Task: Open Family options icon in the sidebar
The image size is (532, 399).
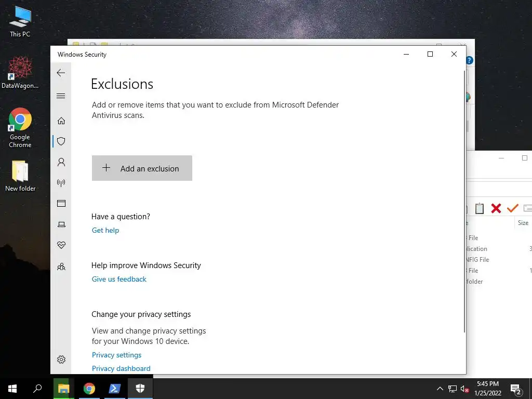Action: (x=61, y=267)
